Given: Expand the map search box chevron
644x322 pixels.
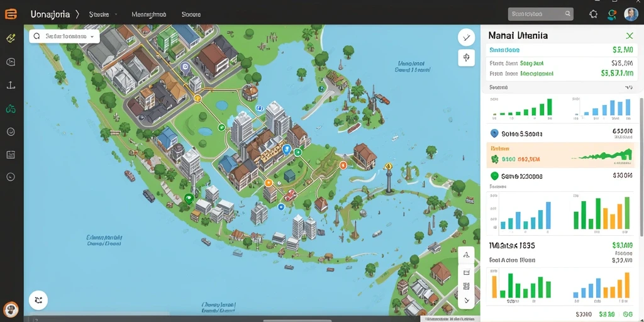Looking at the screenshot, I should pyautogui.click(x=92, y=36).
